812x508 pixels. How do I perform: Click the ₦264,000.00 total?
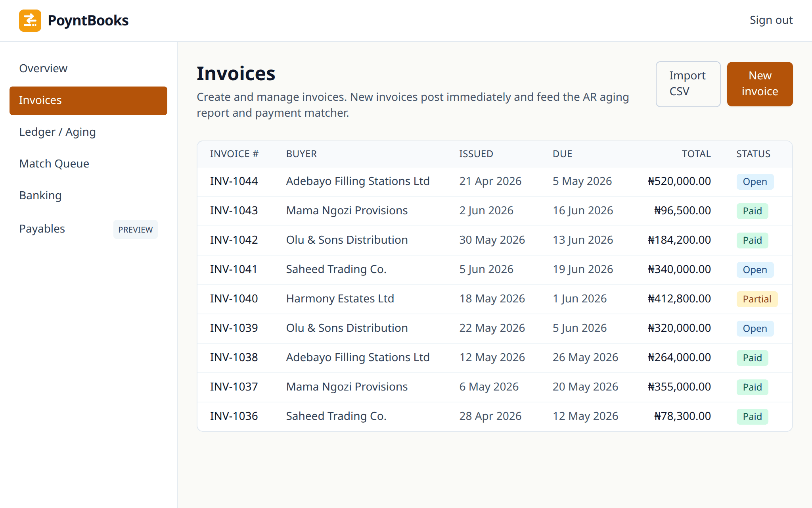[679, 358]
